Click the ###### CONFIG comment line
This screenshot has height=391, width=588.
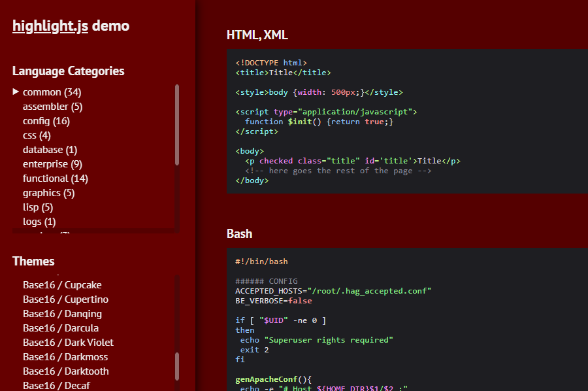click(x=267, y=281)
